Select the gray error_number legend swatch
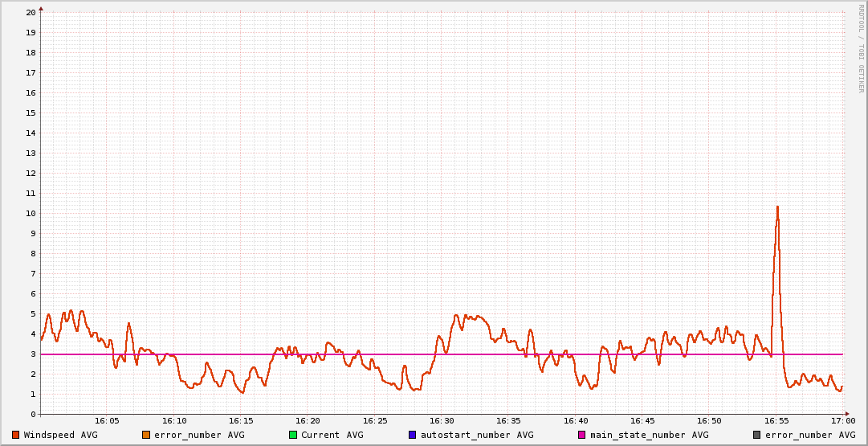 coord(756,435)
